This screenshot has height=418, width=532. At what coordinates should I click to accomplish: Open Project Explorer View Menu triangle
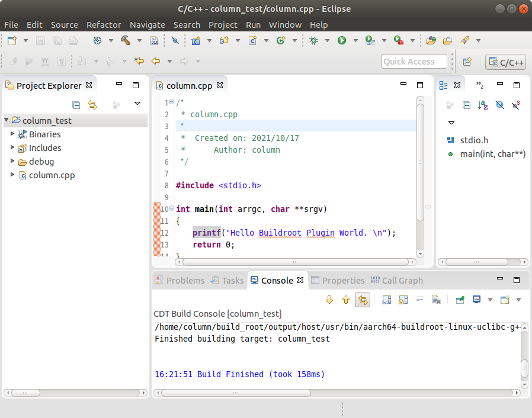(137, 104)
